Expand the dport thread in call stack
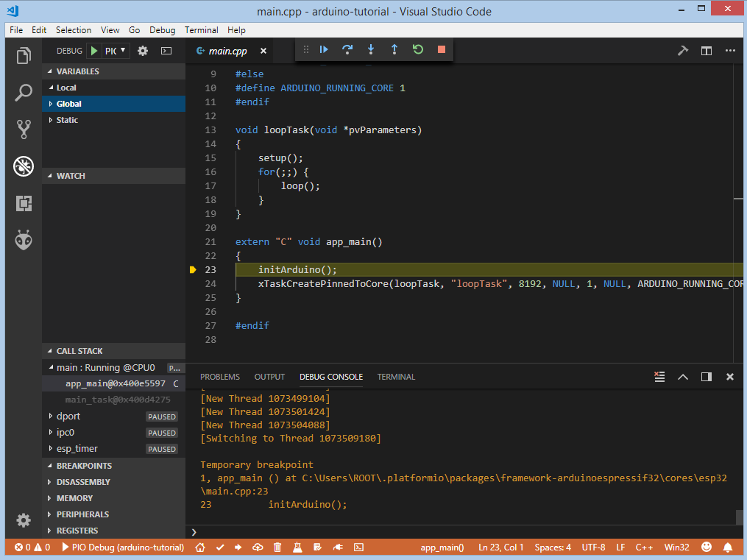 (68, 417)
